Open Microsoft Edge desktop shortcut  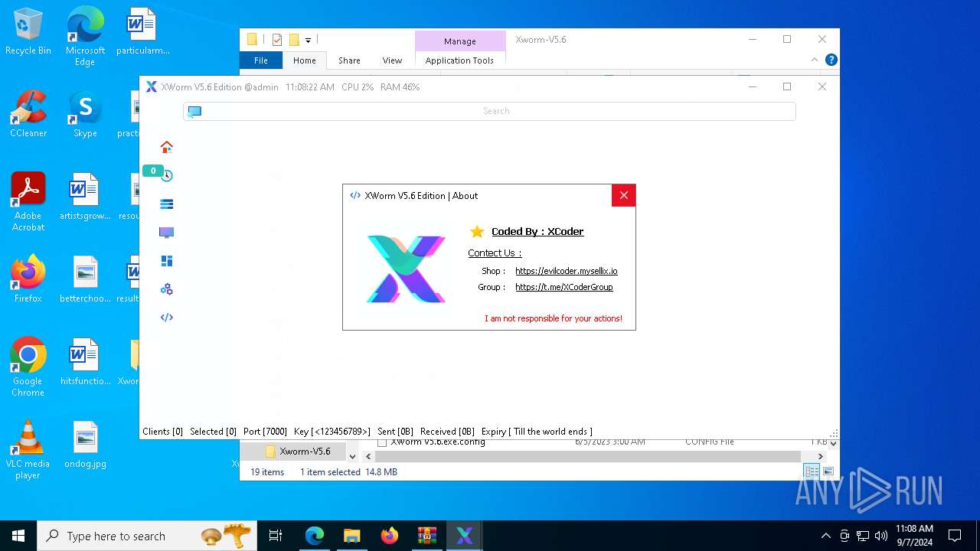[x=85, y=36]
